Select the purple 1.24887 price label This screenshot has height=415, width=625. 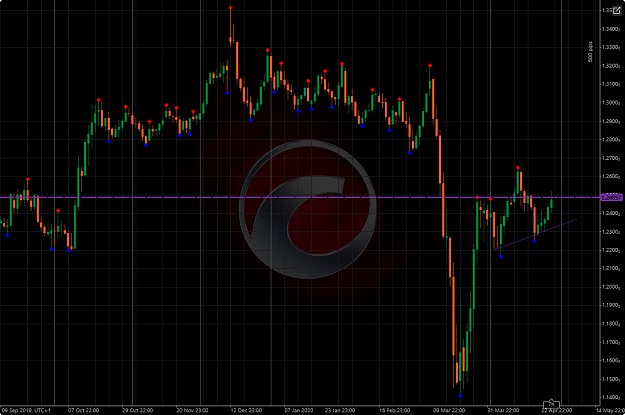611,197
